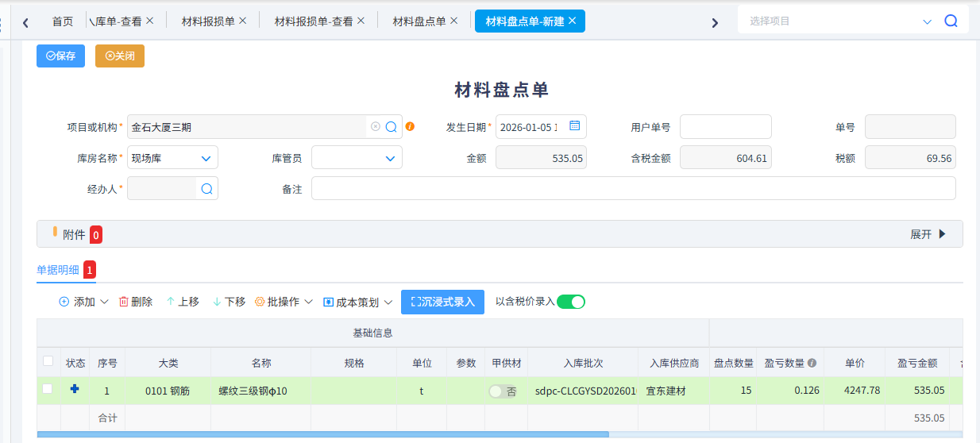Click the blue plus status icon in row 1
The height and width of the screenshot is (443, 980).
click(x=75, y=390)
